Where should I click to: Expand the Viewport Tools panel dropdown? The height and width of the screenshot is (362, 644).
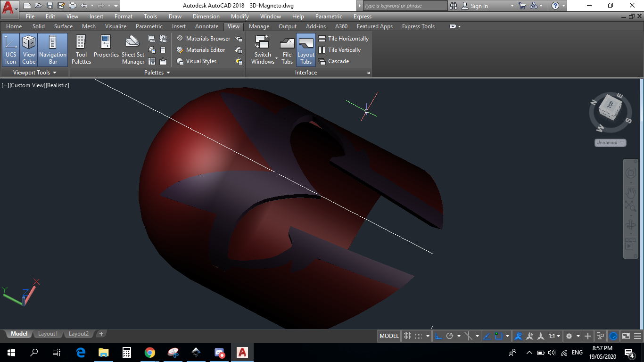35,73
